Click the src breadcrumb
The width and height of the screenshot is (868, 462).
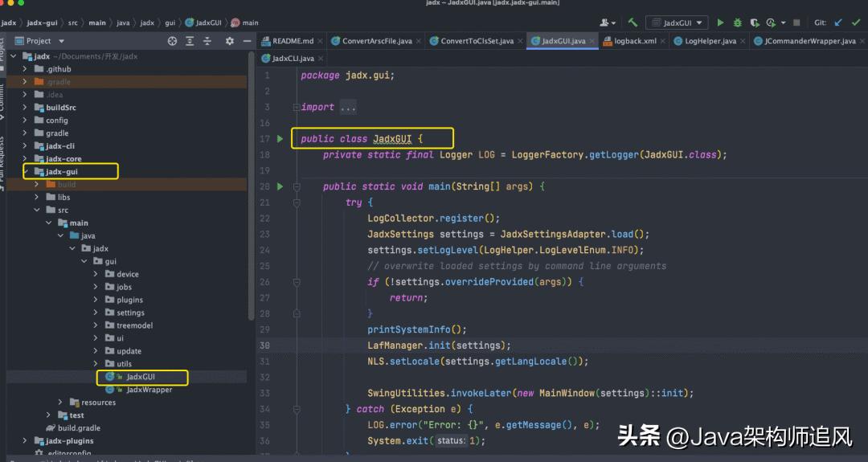click(73, 22)
